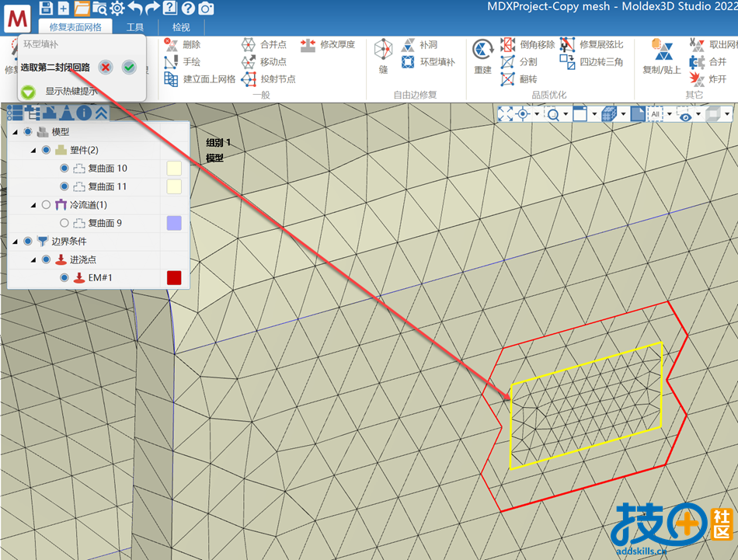Click the 重建 rebuild tool
Screen dimensions: 738x560
[x=482, y=57]
